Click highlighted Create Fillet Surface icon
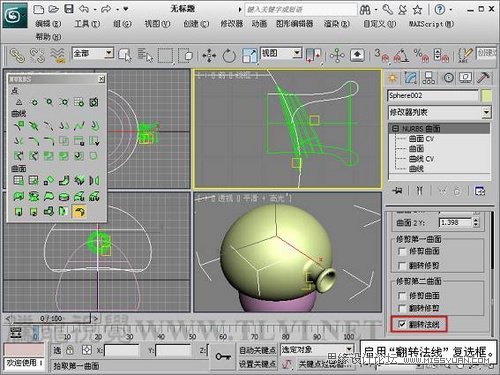Viewport: 500px width, 375px height. pos(79,211)
